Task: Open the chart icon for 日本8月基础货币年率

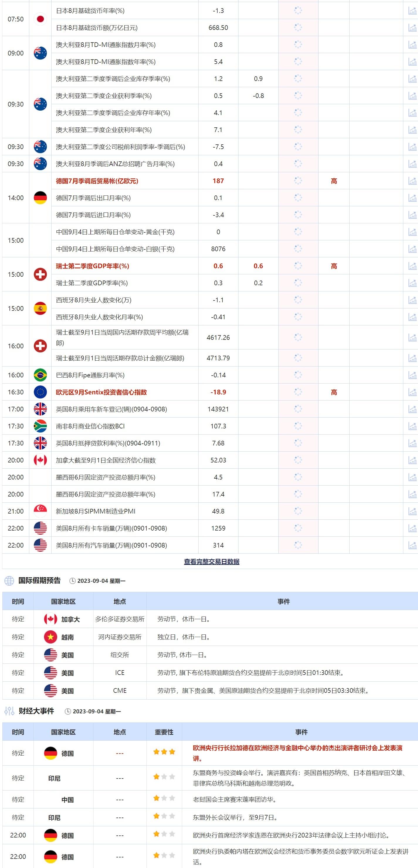Action: (x=412, y=11)
